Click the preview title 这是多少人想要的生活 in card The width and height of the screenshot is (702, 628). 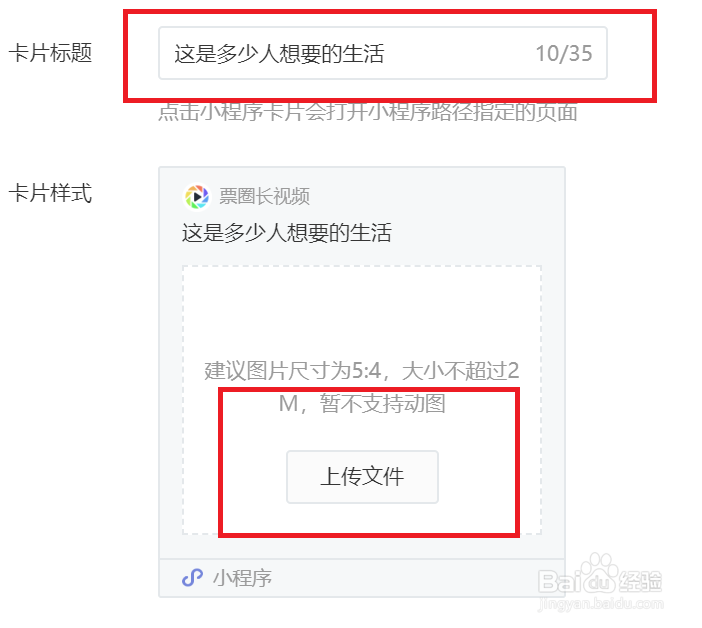point(287,233)
